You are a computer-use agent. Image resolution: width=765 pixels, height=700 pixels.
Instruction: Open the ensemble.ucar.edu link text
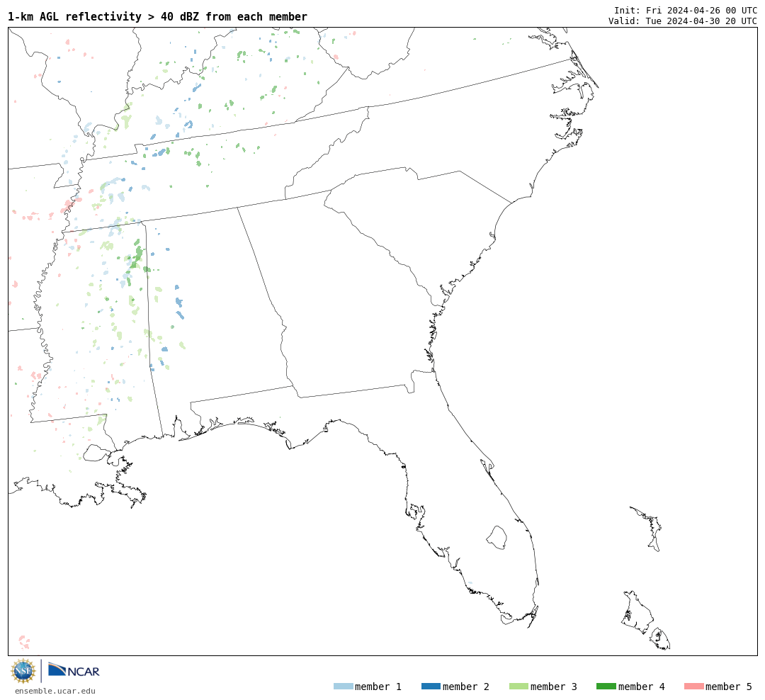tap(55, 691)
